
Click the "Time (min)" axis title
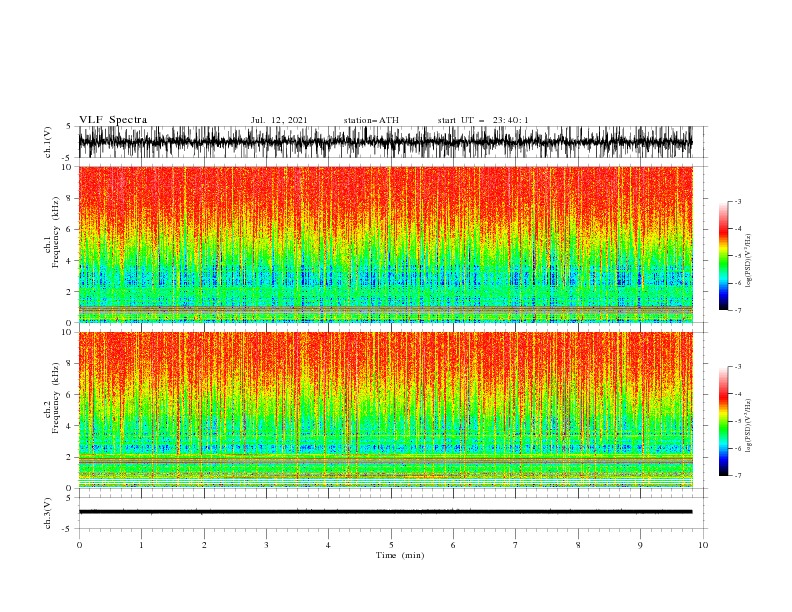400,555
